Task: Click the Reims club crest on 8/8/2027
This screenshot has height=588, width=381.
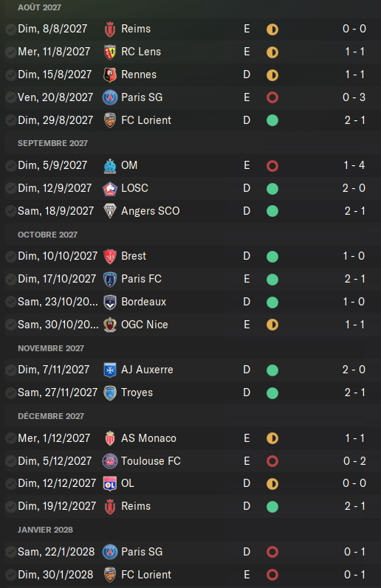Action: [109, 30]
